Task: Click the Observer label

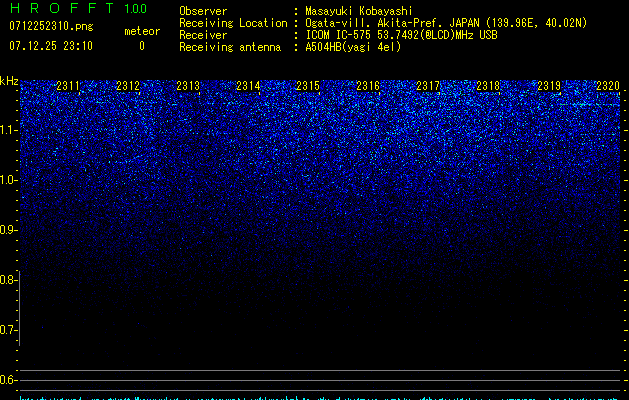Action: pos(203,11)
